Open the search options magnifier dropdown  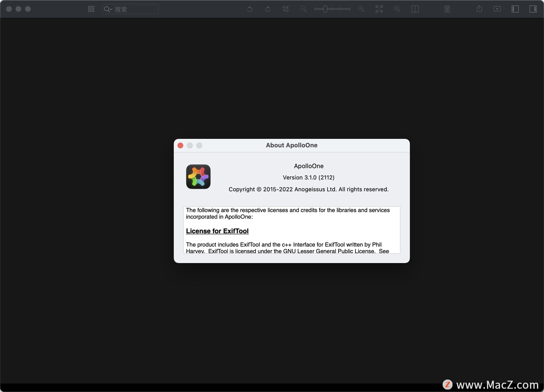point(108,9)
